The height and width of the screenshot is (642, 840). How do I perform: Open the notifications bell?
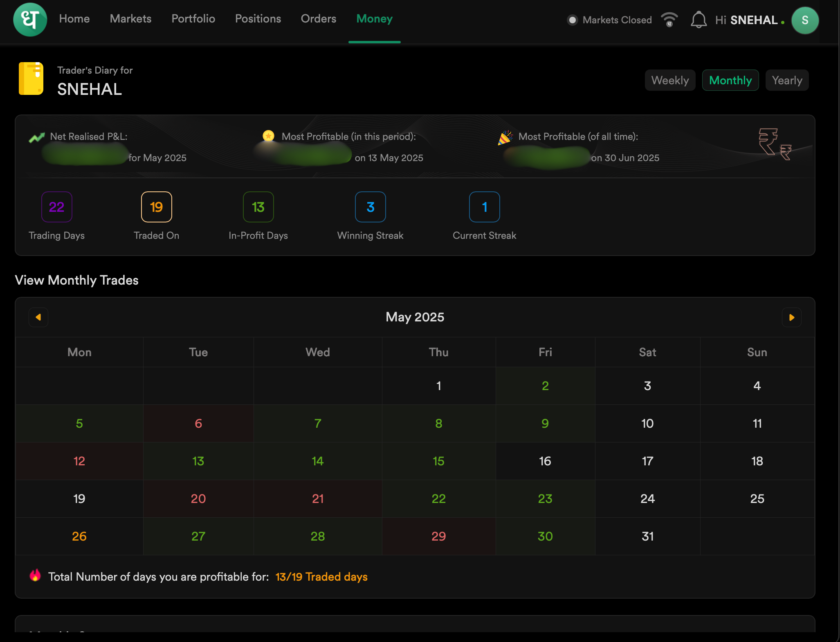[x=699, y=20]
